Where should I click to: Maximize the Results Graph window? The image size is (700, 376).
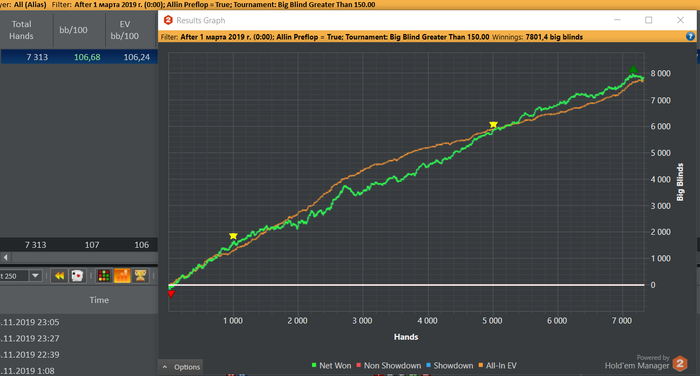pos(649,20)
